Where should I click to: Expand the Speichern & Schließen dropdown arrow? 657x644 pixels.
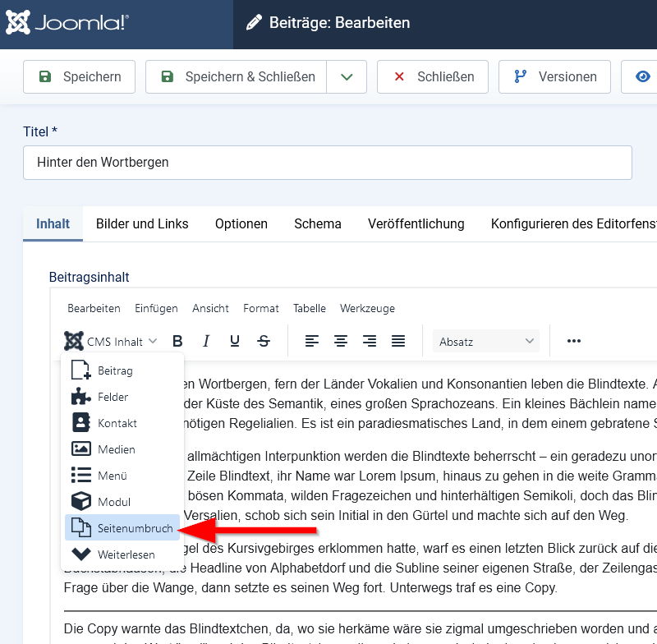click(x=347, y=76)
